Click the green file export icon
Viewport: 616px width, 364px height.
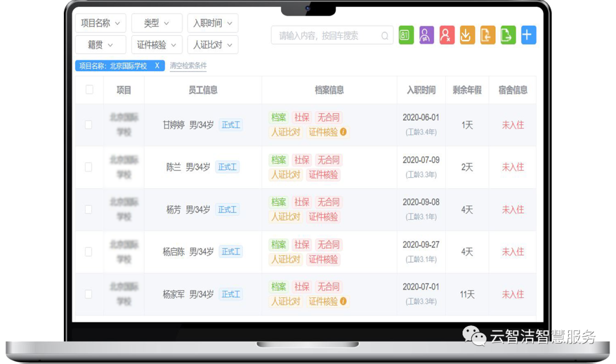pyautogui.click(x=508, y=35)
